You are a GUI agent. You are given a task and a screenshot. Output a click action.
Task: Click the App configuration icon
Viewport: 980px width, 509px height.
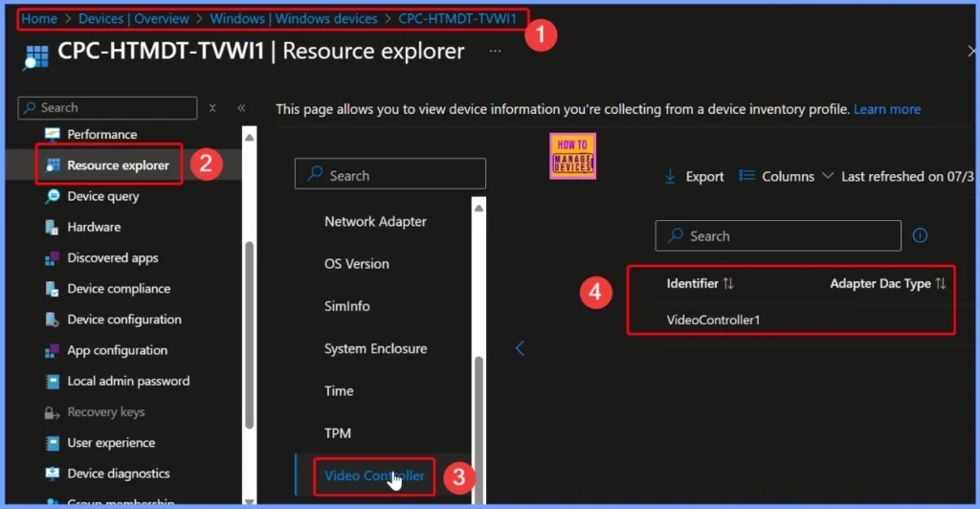click(x=53, y=350)
